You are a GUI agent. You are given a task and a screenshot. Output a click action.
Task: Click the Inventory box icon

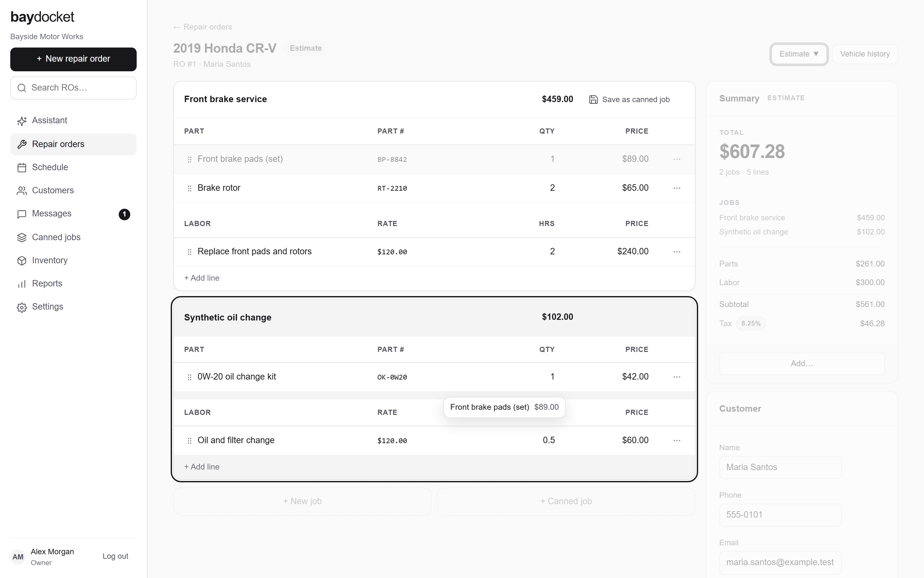pos(22,261)
